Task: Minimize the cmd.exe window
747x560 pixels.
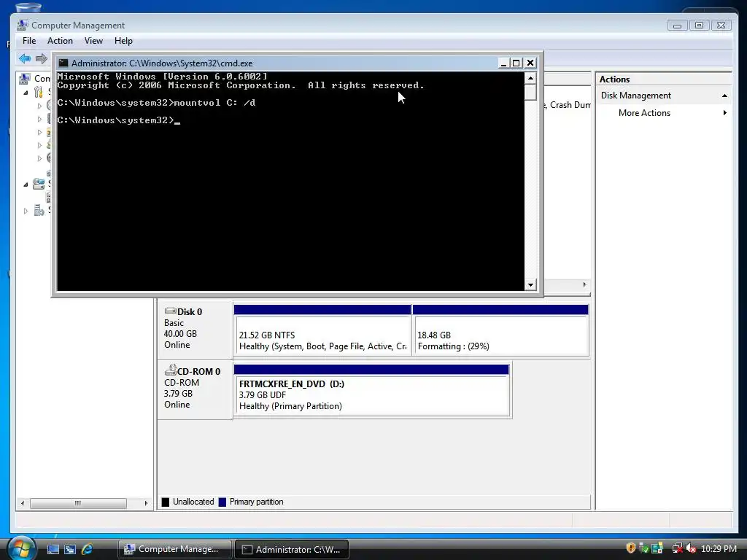Action: (503, 63)
